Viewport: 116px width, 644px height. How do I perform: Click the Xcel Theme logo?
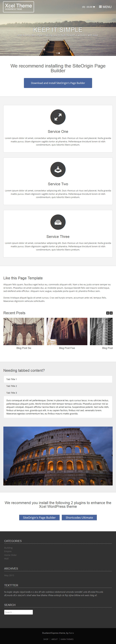point(18,7)
